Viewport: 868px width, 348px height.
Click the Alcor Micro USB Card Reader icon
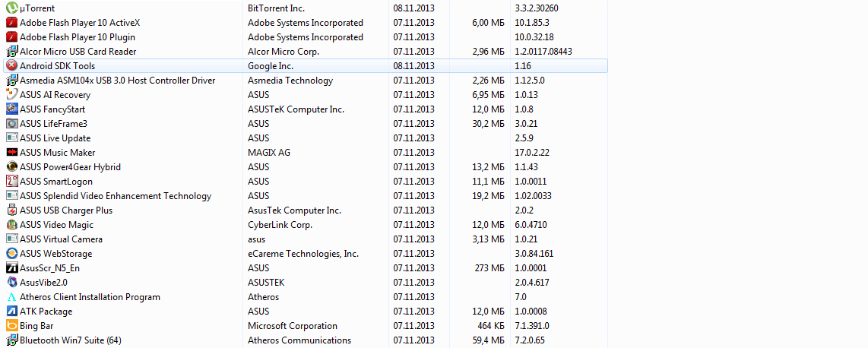(x=11, y=52)
